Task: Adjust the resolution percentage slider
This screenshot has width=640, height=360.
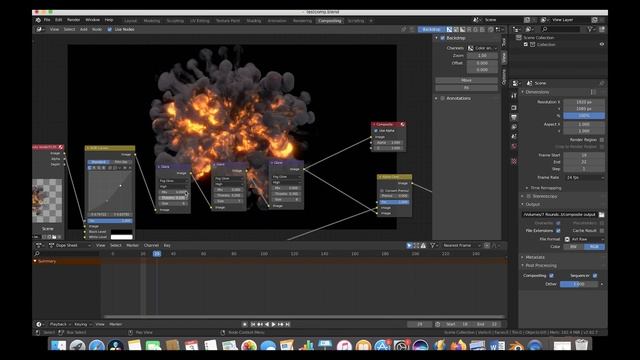Action: coord(584,116)
